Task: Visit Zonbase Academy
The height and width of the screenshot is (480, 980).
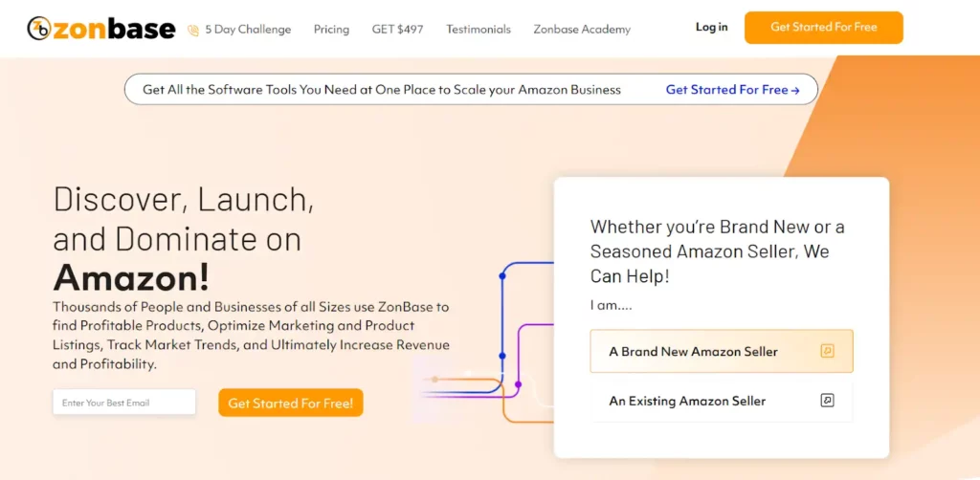Action: point(582,30)
